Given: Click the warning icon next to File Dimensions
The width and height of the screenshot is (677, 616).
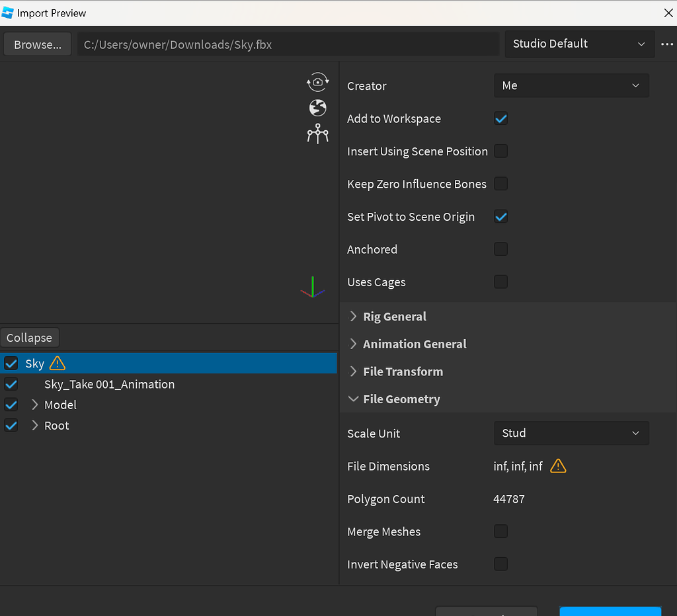Looking at the screenshot, I should 557,466.
